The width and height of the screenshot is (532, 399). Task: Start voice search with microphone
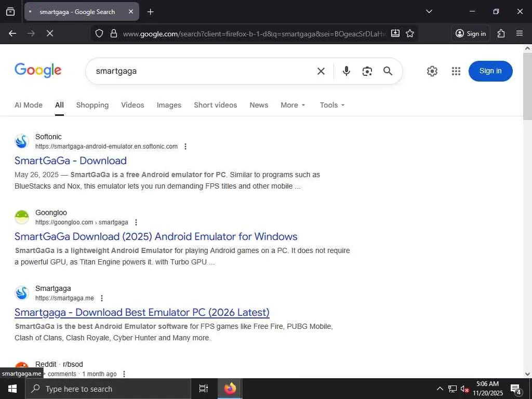[346, 71]
